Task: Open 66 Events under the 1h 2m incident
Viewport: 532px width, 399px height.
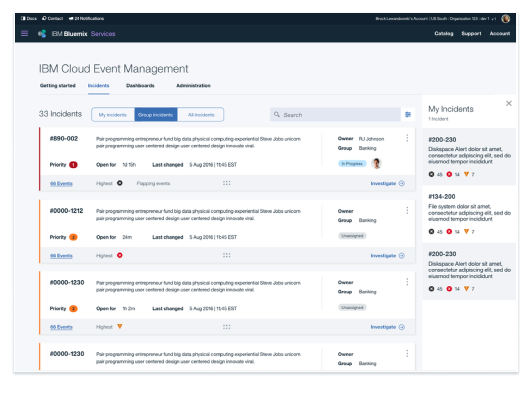Action: pyautogui.click(x=61, y=327)
